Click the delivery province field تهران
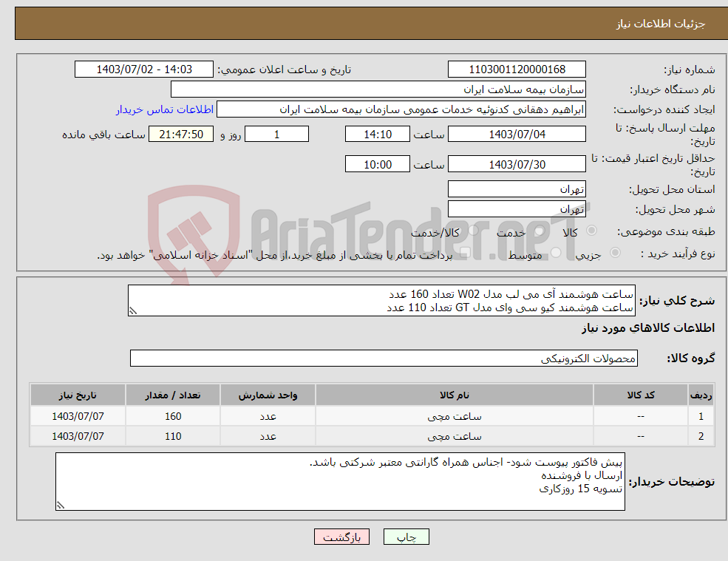 tap(517, 189)
